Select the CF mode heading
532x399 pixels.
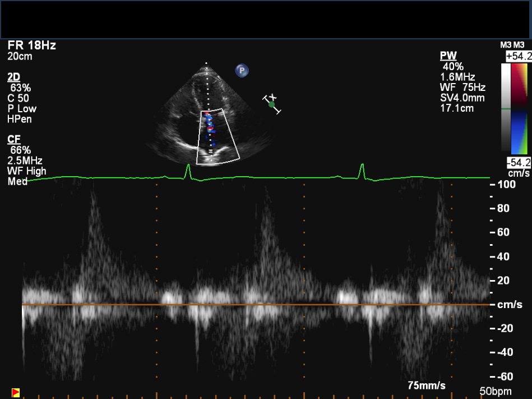[x=14, y=139]
